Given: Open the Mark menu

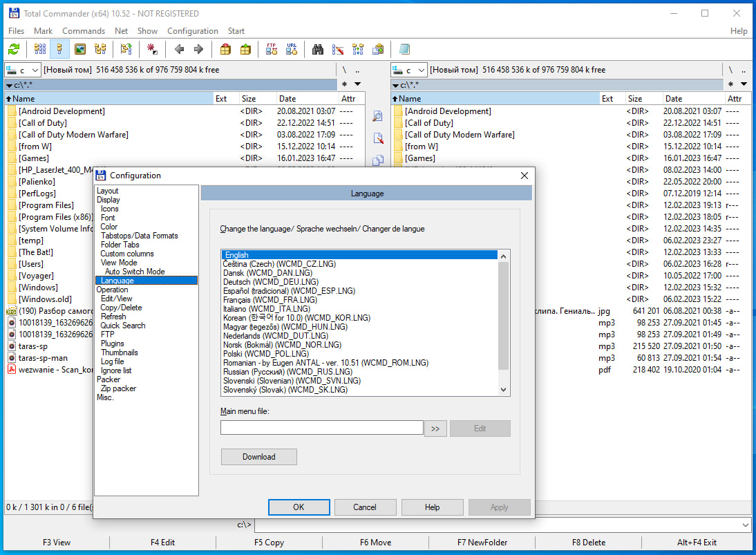Looking at the screenshot, I should click(x=43, y=31).
